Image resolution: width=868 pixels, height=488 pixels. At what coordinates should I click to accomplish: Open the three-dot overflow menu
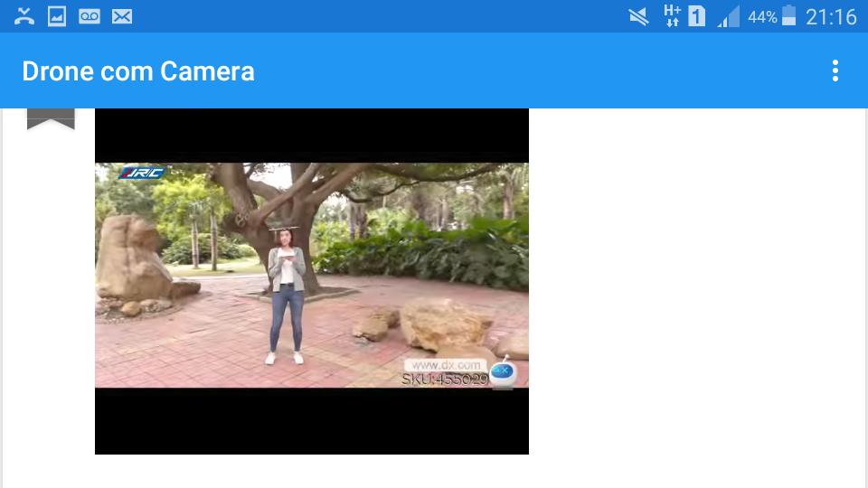[835, 70]
